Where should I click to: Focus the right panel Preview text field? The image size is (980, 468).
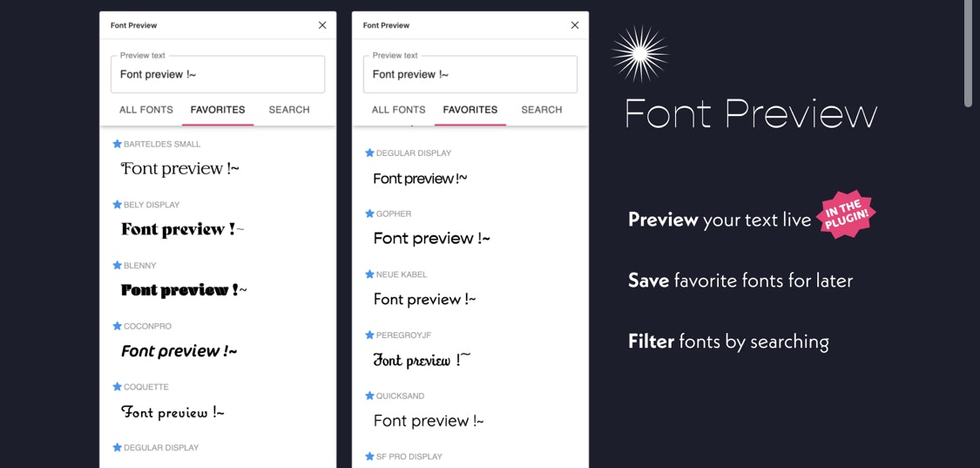pyautogui.click(x=470, y=74)
